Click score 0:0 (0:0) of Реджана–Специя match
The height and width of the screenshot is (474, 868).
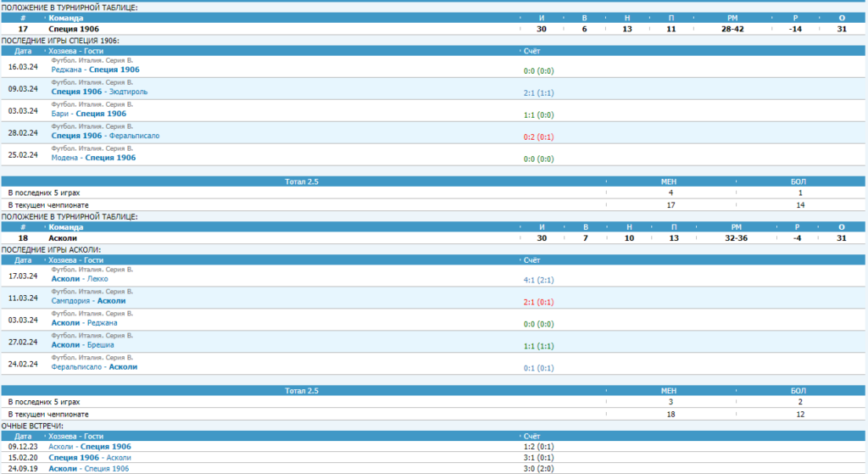538,71
